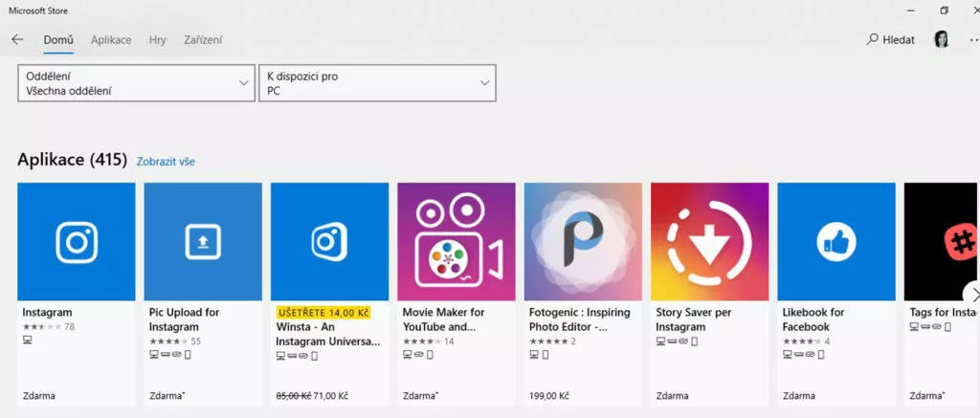The image size is (980, 418).
Task: Click the Aplikace (415) heading
Action: (73, 160)
